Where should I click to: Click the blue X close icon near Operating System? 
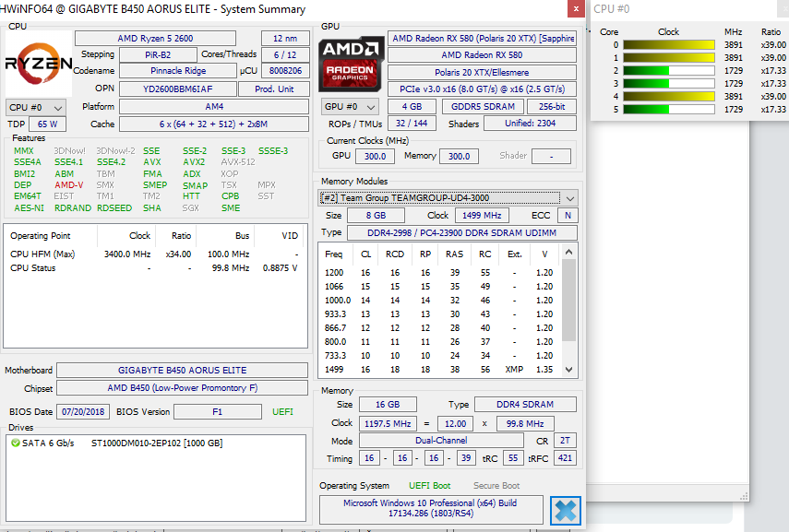click(x=565, y=511)
